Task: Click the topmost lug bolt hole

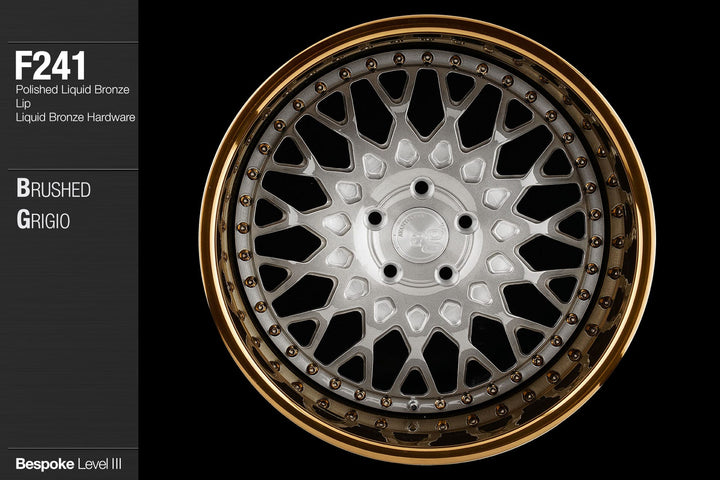Action: [x=422, y=185]
